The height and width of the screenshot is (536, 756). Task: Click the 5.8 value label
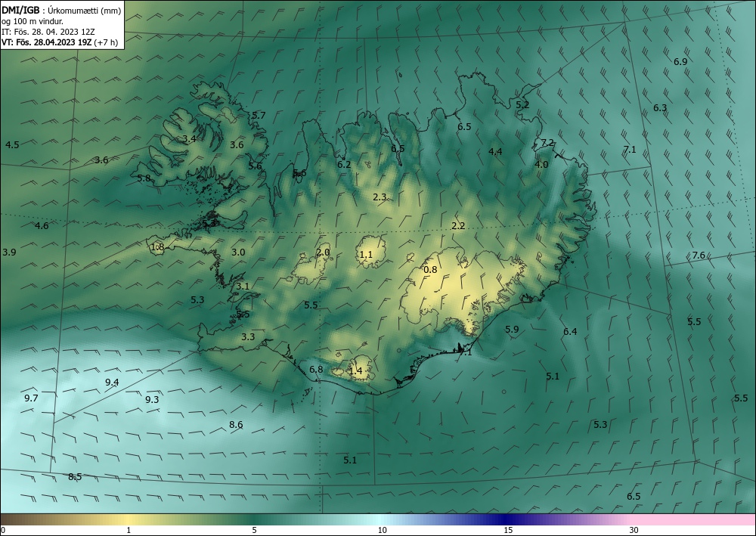pyautogui.click(x=144, y=178)
